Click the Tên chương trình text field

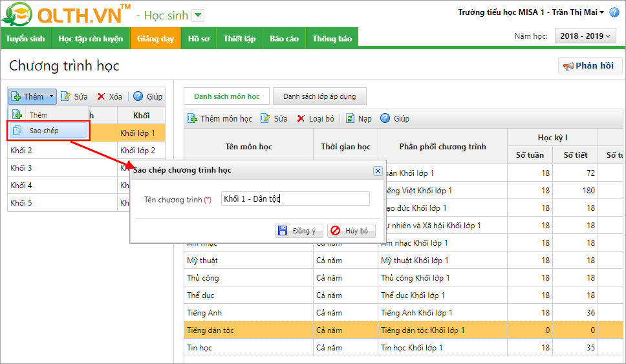pyautogui.click(x=295, y=199)
